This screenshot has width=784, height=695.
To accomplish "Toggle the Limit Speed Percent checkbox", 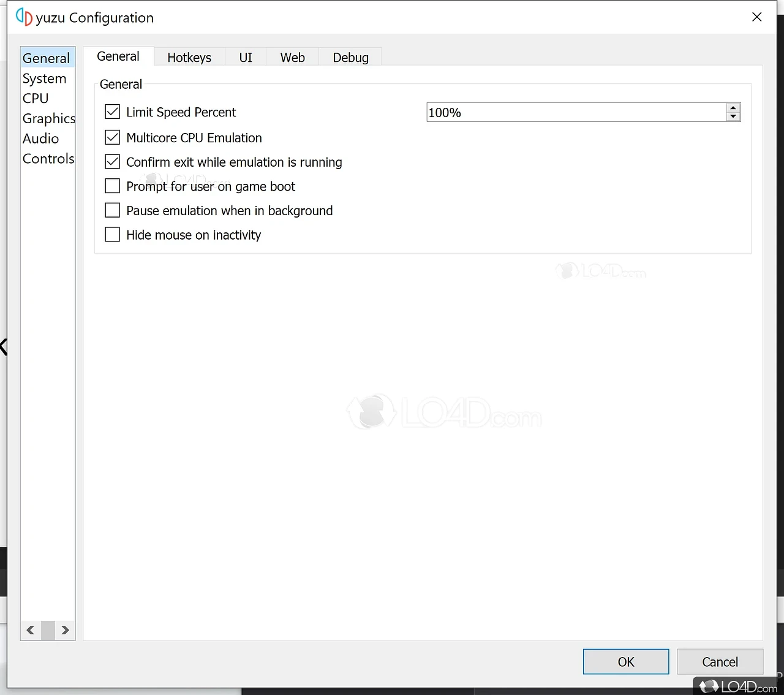I will click(112, 112).
